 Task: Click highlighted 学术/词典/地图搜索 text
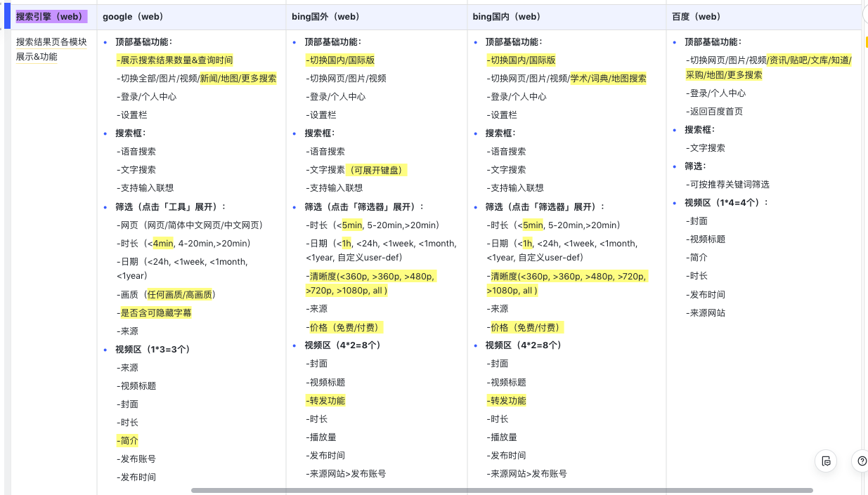[608, 79]
